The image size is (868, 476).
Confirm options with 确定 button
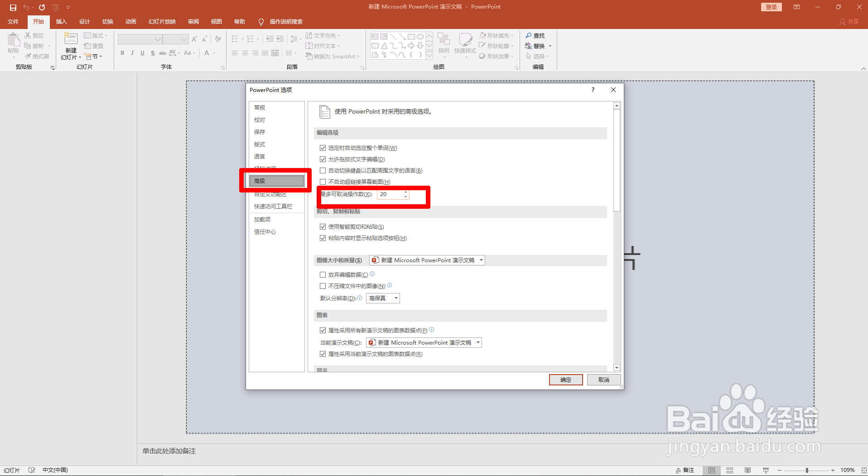click(566, 380)
